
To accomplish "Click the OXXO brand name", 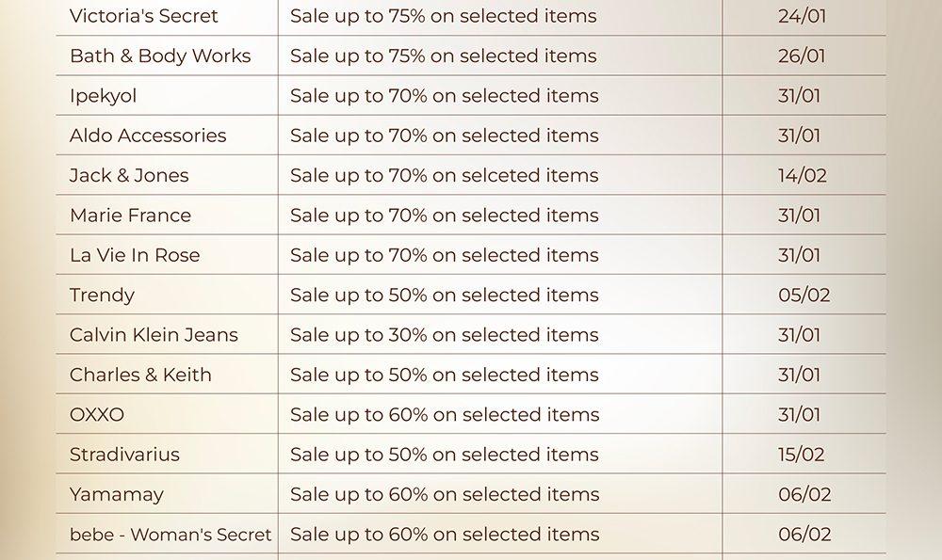I will [x=97, y=415].
